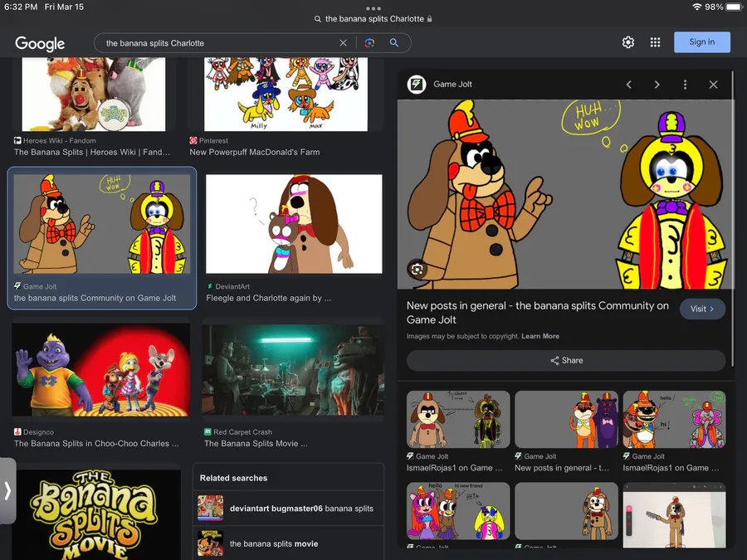Viewport: 747px width, 560px height.
Task: Open Google quick settings gear
Action: point(628,42)
